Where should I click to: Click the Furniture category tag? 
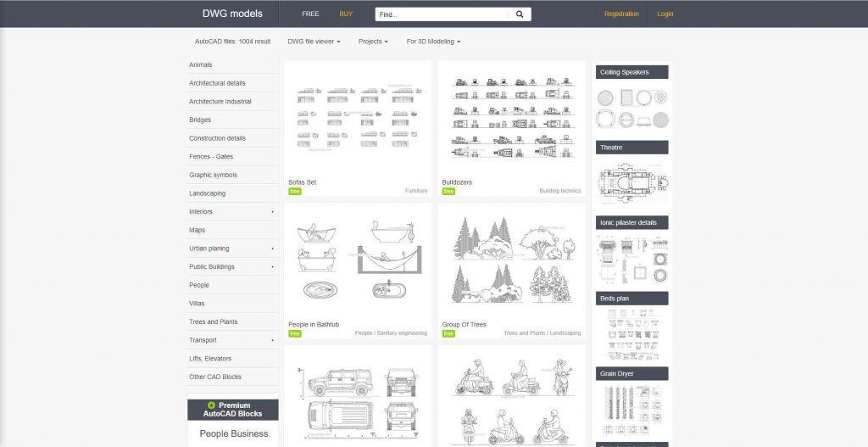(416, 191)
